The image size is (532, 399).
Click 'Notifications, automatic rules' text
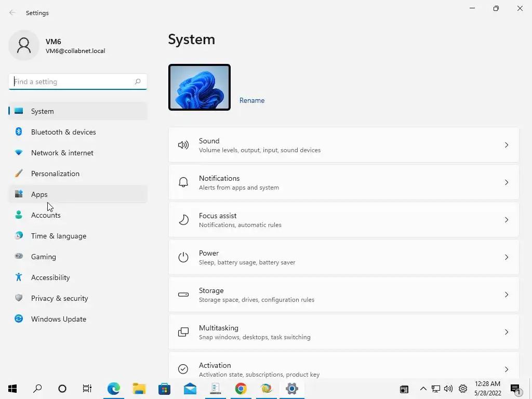pyautogui.click(x=240, y=224)
